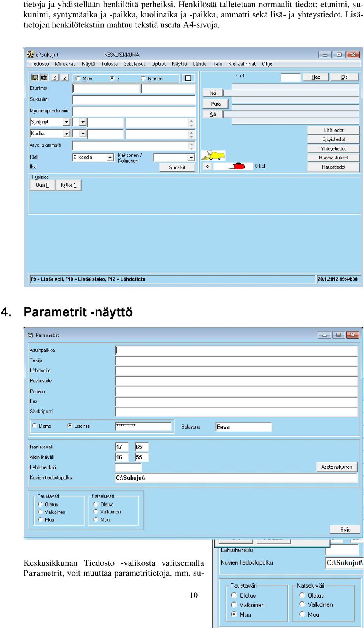
Task: Click the -> arrow button beside 0 kpl
Action: [207, 166]
